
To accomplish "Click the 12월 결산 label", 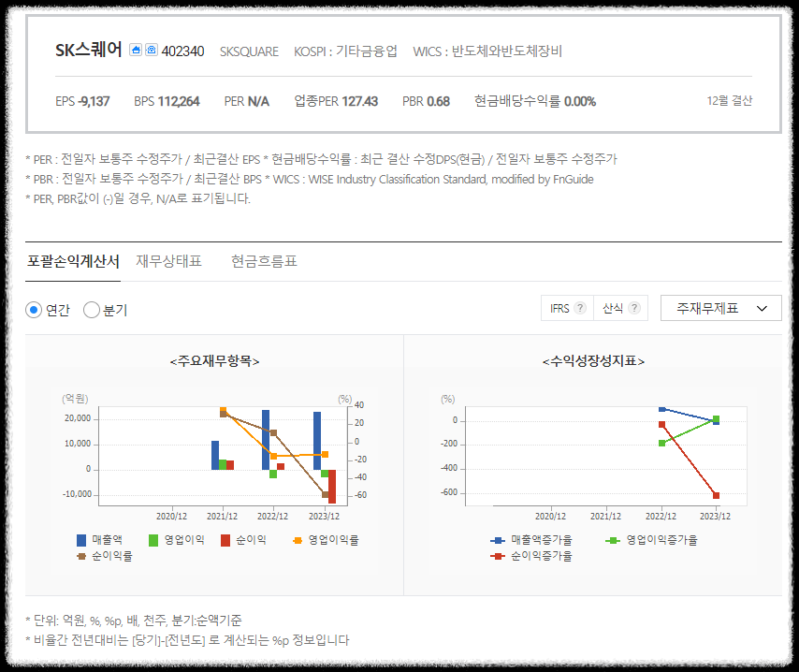I will [x=729, y=100].
